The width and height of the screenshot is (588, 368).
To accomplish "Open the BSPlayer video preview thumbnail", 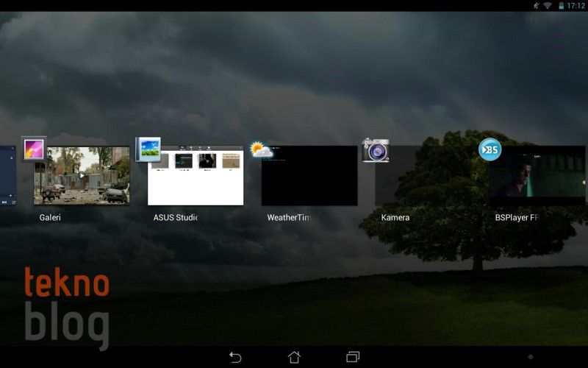I will coord(537,177).
